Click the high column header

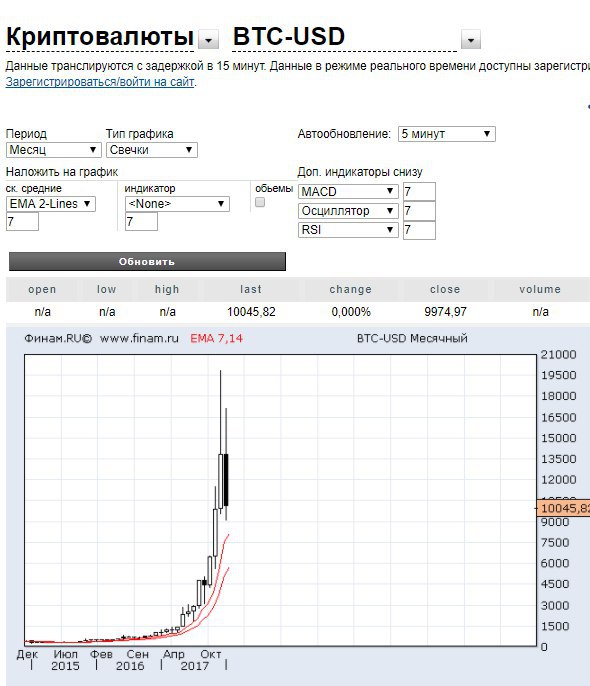(167, 289)
